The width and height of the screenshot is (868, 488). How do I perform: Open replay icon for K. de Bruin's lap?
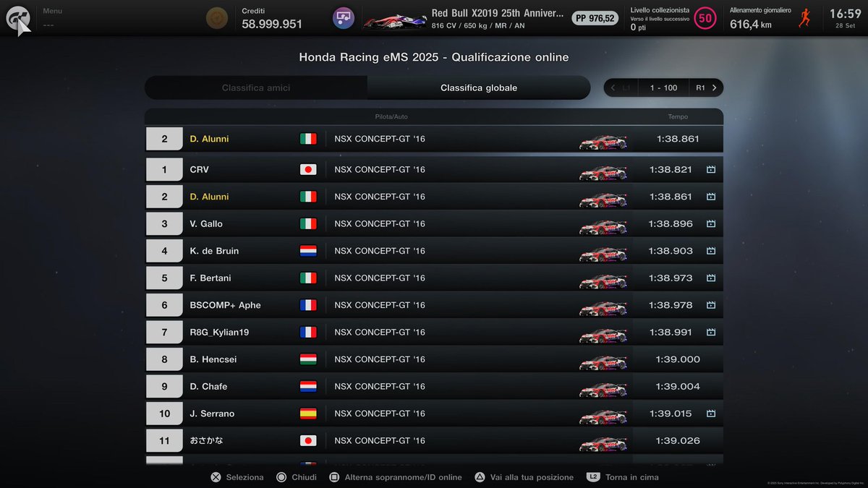point(711,251)
